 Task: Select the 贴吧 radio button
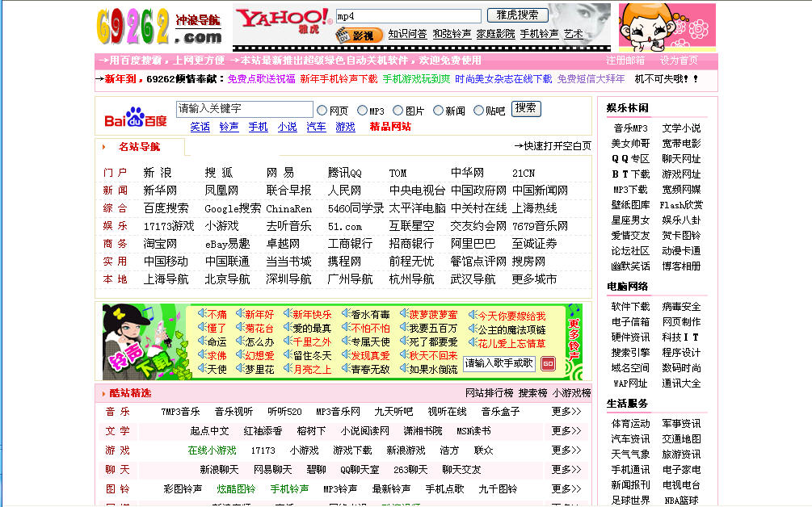coord(478,110)
